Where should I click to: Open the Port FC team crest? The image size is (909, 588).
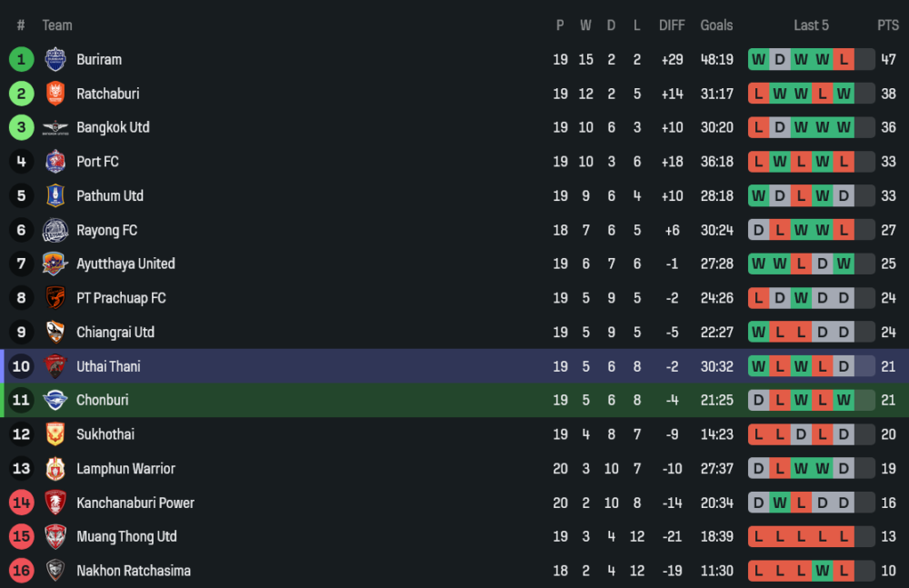click(55, 162)
